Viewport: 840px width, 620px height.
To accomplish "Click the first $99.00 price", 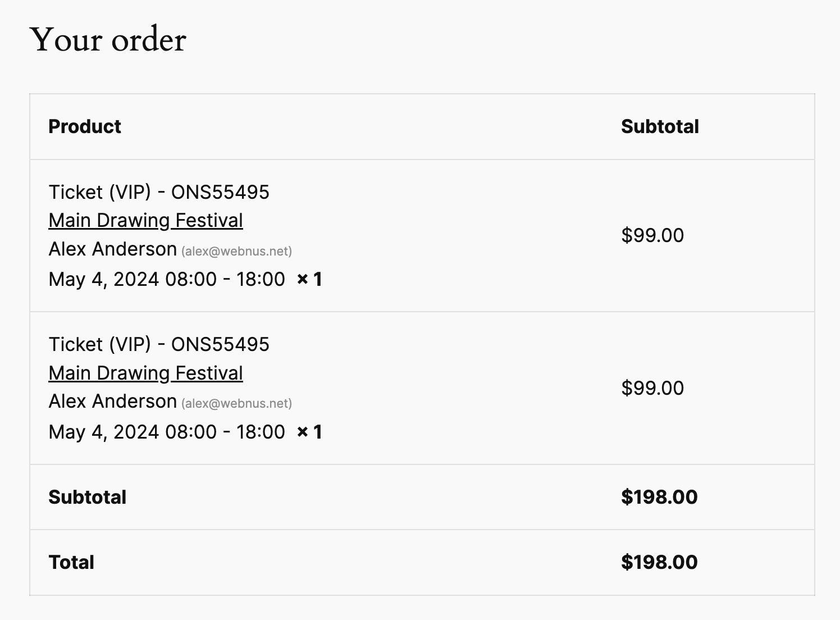I will point(652,235).
